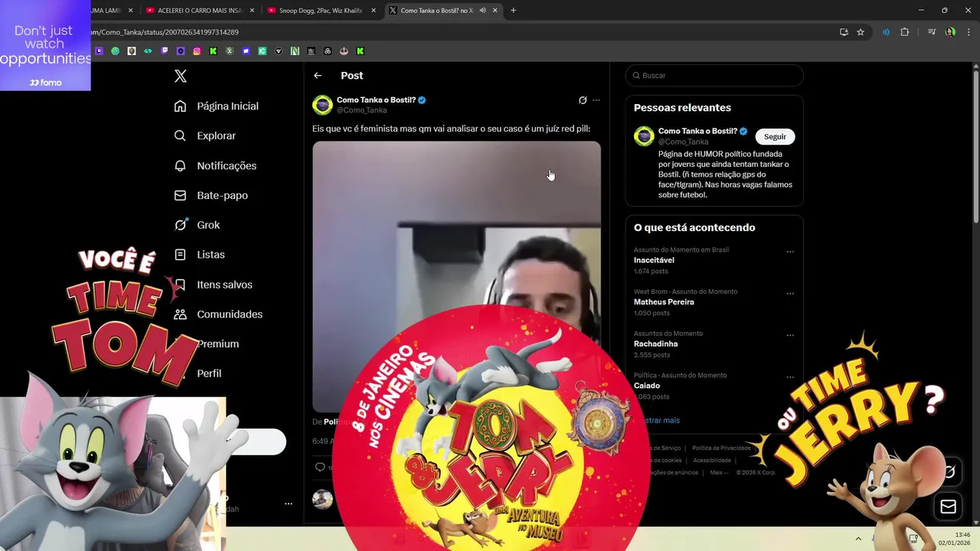Click the Bate-papo envelope icon
This screenshot has height=551, width=980.
[x=180, y=195]
